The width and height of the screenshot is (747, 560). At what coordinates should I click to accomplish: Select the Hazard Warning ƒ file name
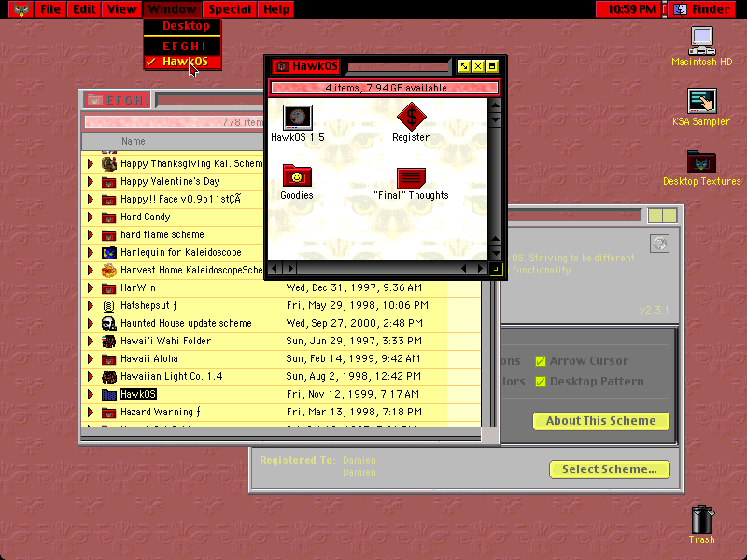[161, 412]
